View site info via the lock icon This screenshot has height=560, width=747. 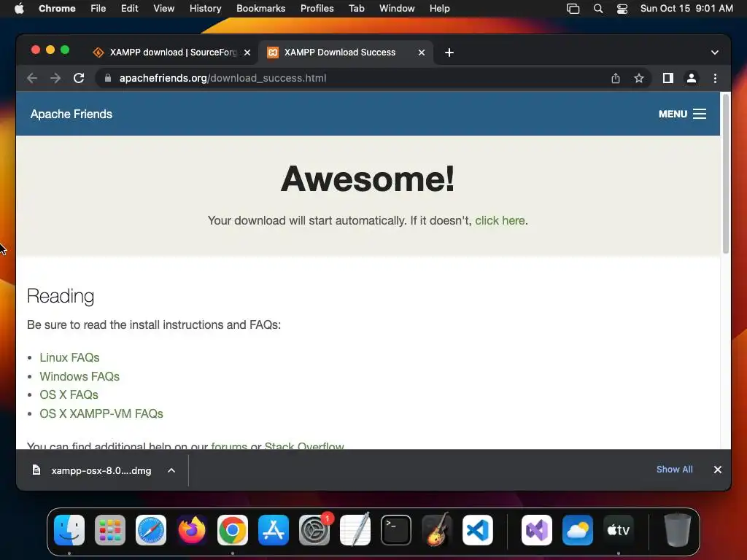tap(108, 78)
